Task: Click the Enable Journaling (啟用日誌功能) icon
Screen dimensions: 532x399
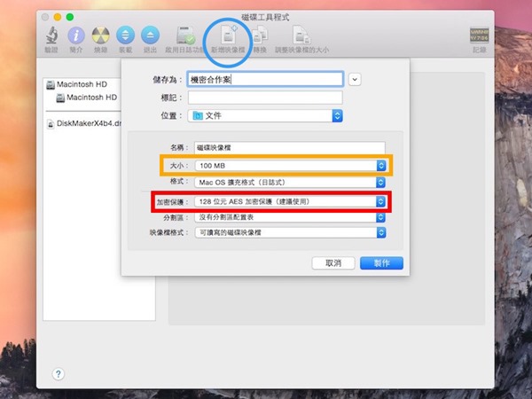Action: pos(185,35)
